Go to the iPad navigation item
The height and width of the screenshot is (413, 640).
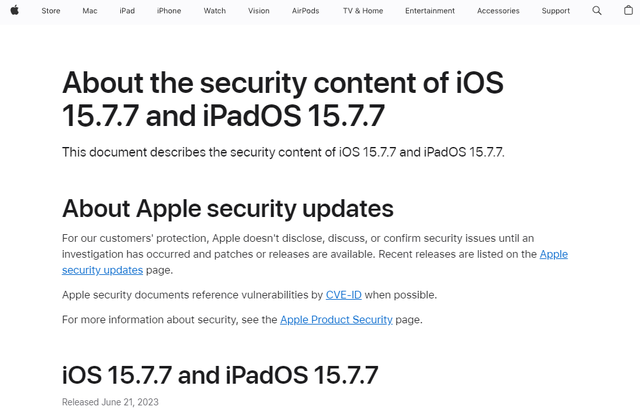click(x=127, y=11)
